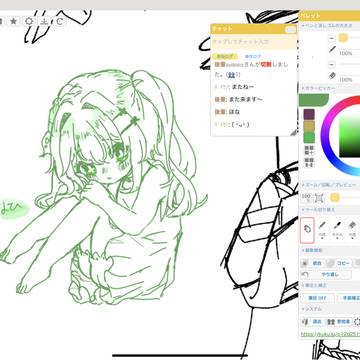Click the chat message またねー

[x=243, y=87]
